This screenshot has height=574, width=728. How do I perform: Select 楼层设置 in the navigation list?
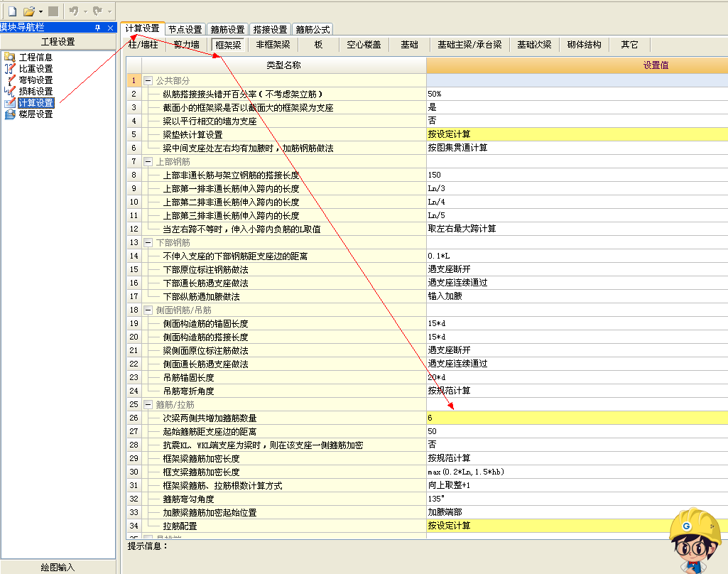pos(36,114)
